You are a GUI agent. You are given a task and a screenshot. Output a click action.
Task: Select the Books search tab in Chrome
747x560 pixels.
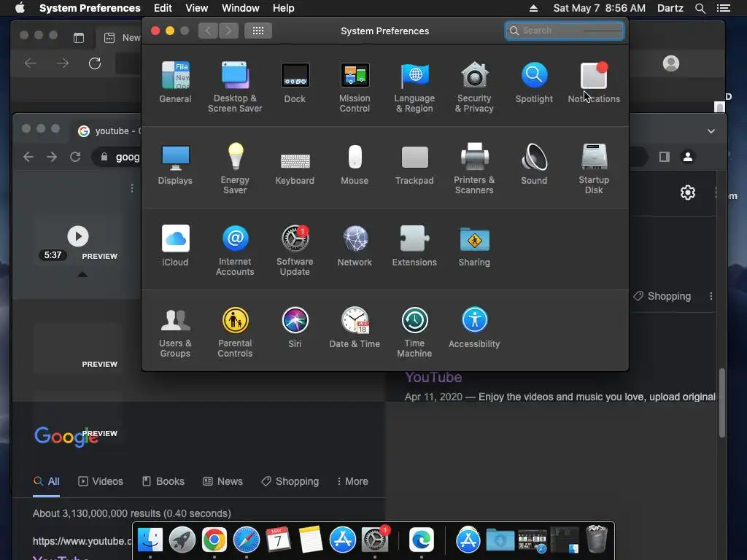[x=163, y=481]
